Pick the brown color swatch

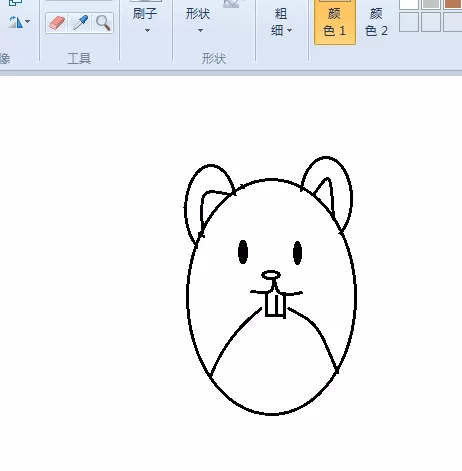click(x=453, y=4)
